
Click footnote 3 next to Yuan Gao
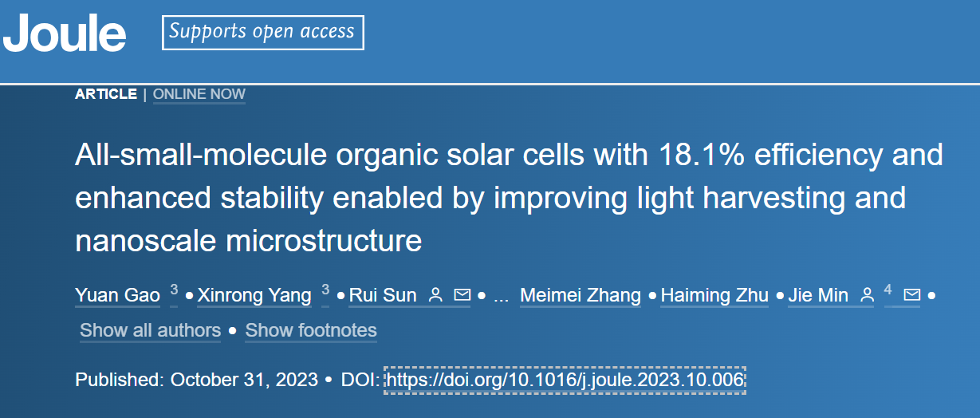tap(174, 290)
